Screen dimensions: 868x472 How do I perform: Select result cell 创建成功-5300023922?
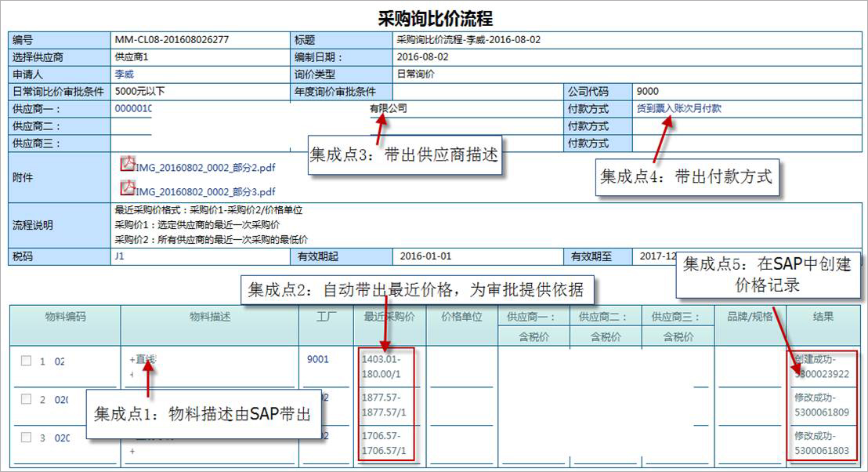822,367
